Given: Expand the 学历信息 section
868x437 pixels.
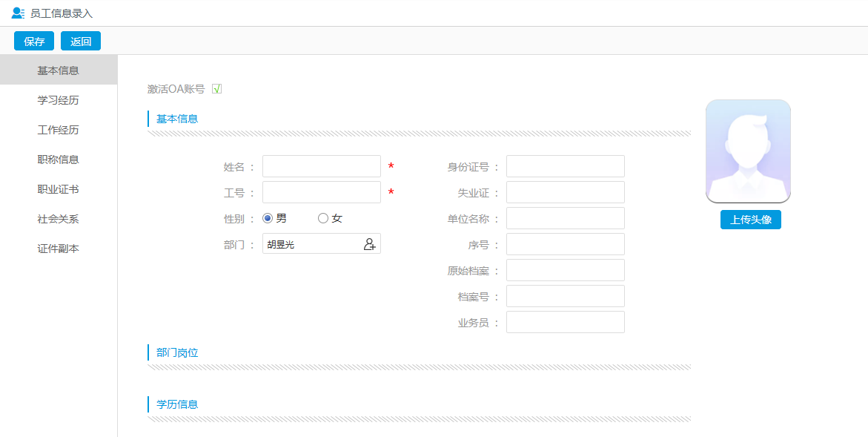Looking at the screenshot, I should [177, 404].
